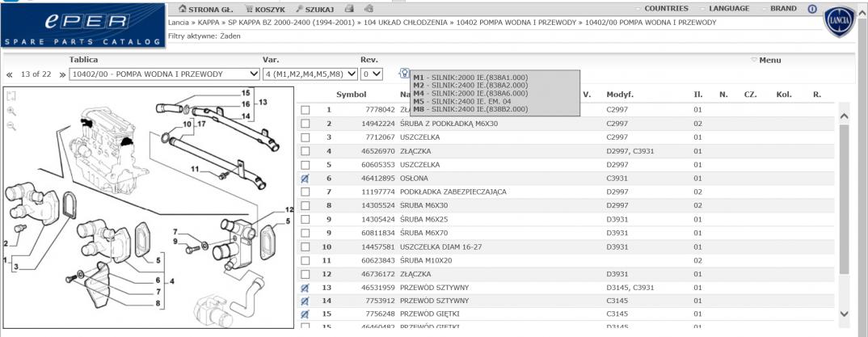
Task: Click the Symbol column header
Action: 351,95
